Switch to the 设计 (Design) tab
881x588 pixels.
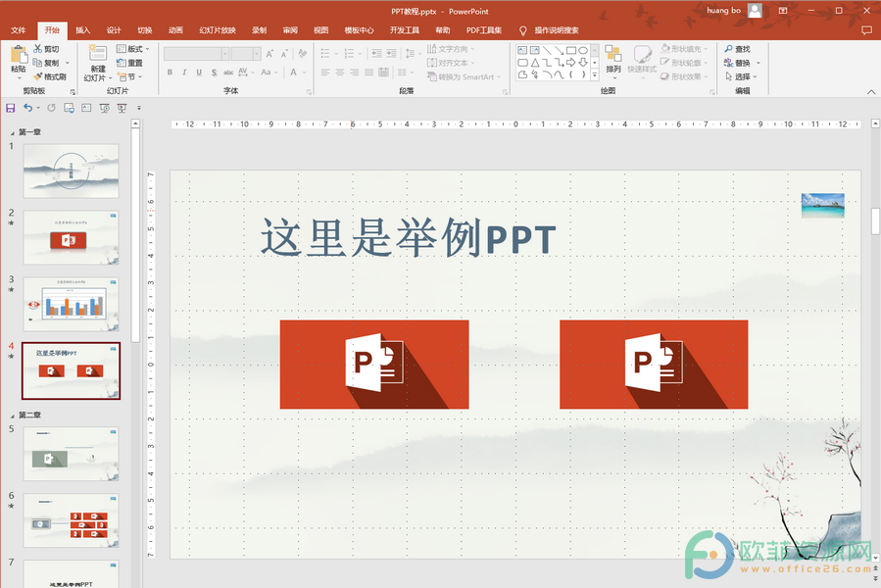114,30
